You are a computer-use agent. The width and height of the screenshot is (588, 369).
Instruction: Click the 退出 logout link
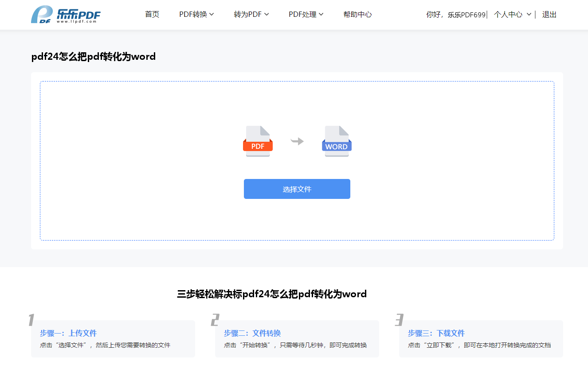coord(549,15)
